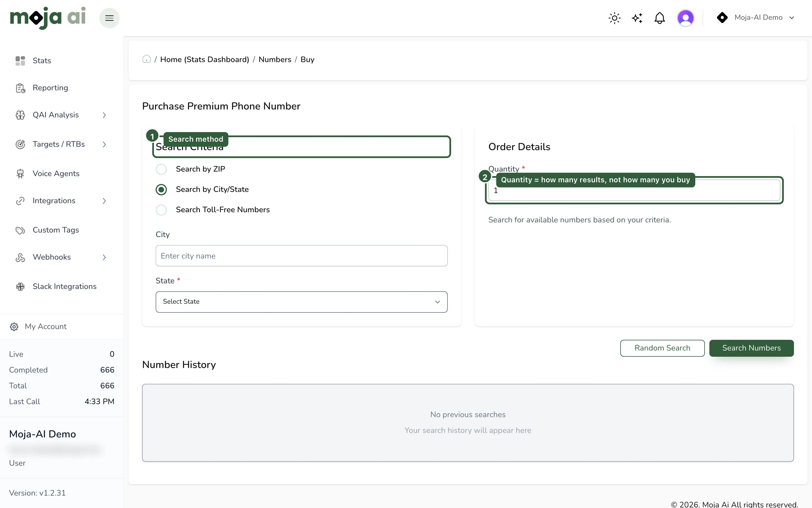Click the Purchase Premium Phone Number heading
Image resolution: width=812 pixels, height=508 pixels.
[221, 106]
